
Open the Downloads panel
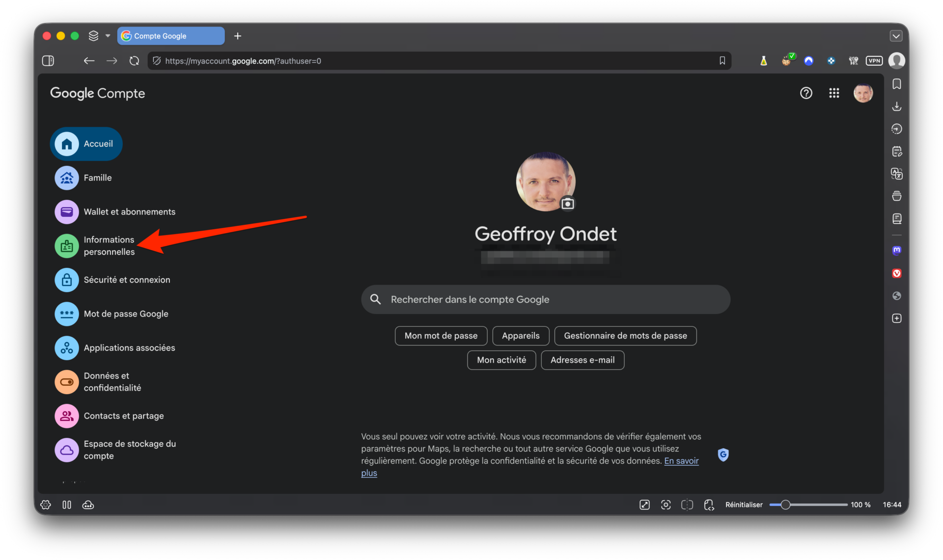tap(897, 107)
